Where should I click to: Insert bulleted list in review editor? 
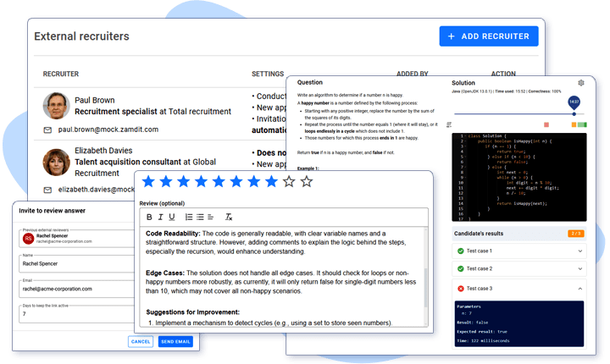coord(200,217)
